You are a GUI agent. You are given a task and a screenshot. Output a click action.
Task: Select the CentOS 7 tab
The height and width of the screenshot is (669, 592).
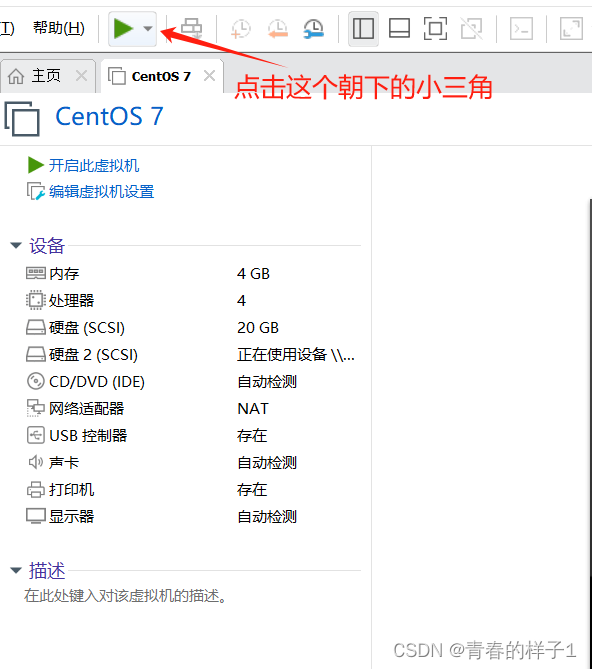[161, 76]
